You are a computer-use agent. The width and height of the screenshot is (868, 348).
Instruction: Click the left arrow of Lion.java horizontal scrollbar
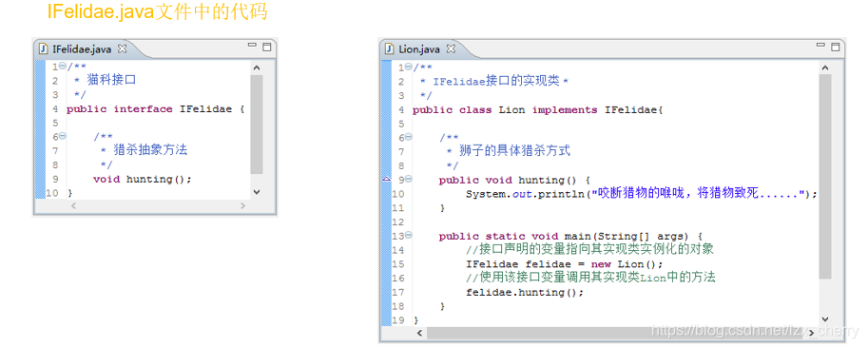click(x=419, y=333)
